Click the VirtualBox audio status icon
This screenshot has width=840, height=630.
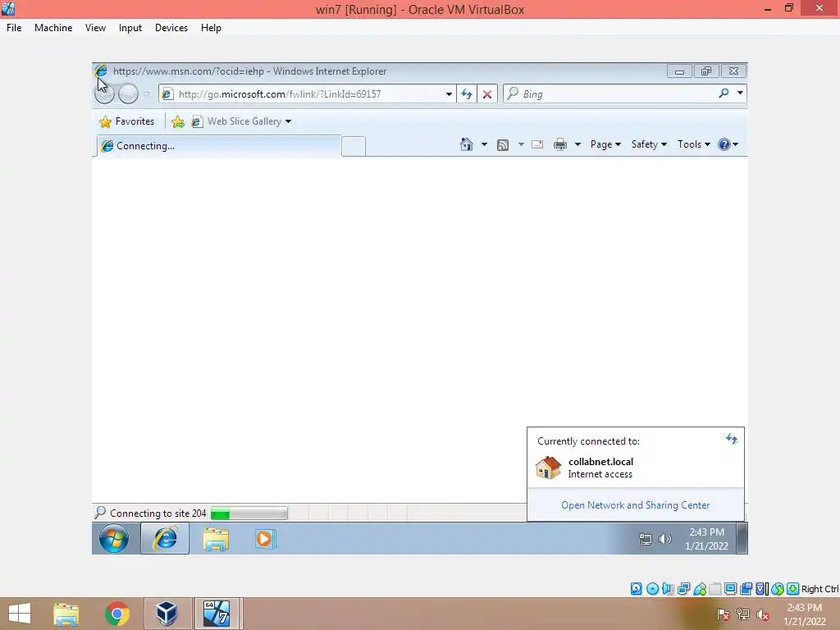tap(668, 589)
